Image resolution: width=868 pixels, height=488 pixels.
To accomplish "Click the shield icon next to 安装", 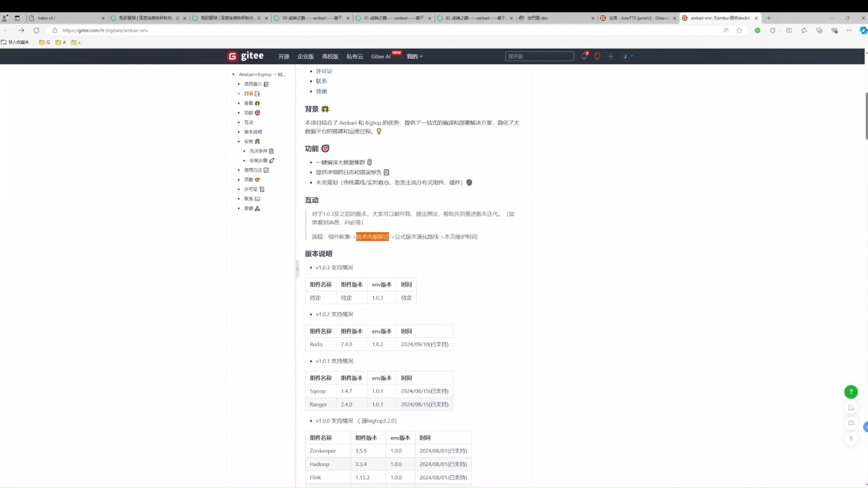I will tap(258, 141).
